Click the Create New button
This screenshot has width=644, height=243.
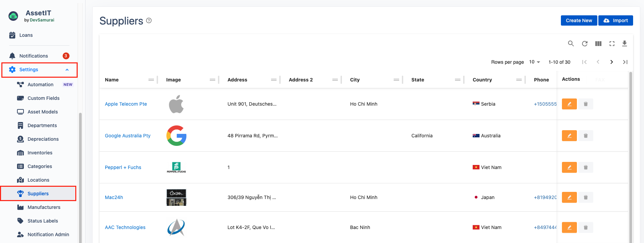579,20
